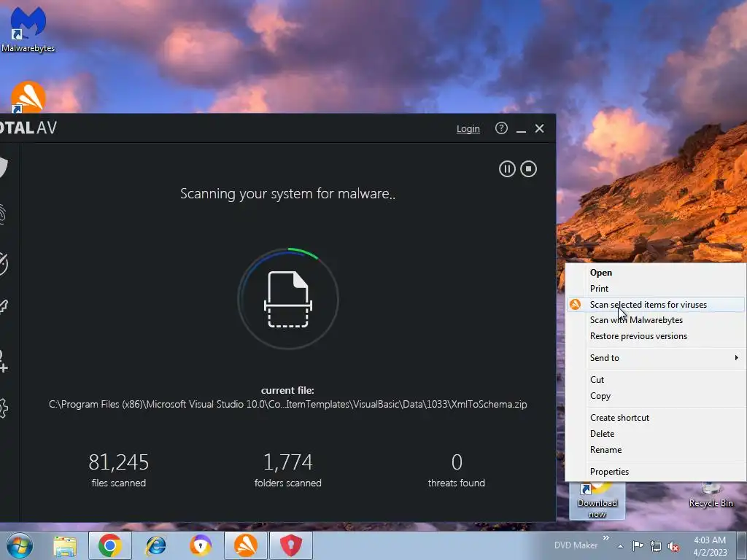Choose Properties in the context menu
Viewport: 747px width, 560px height.
tap(655, 472)
